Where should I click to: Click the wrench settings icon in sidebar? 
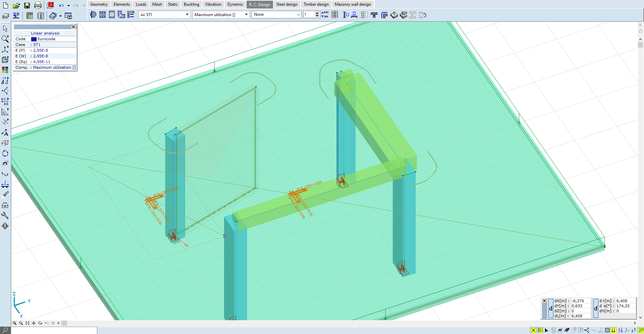tap(5, 215)
